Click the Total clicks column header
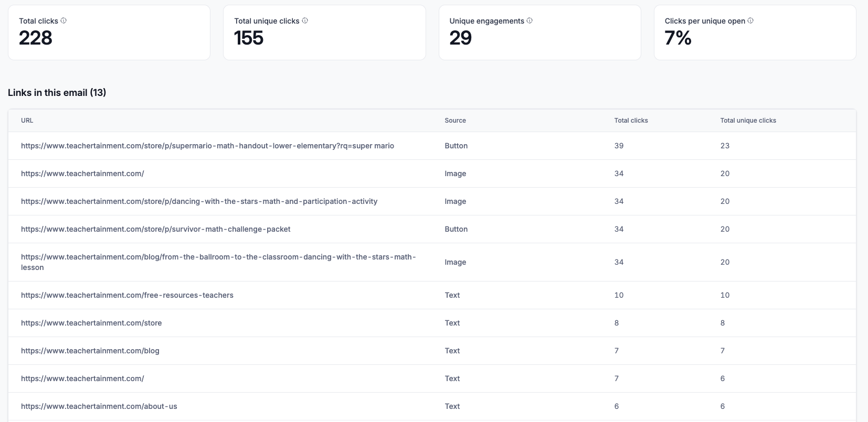868x422 pixels. [631, 121]
